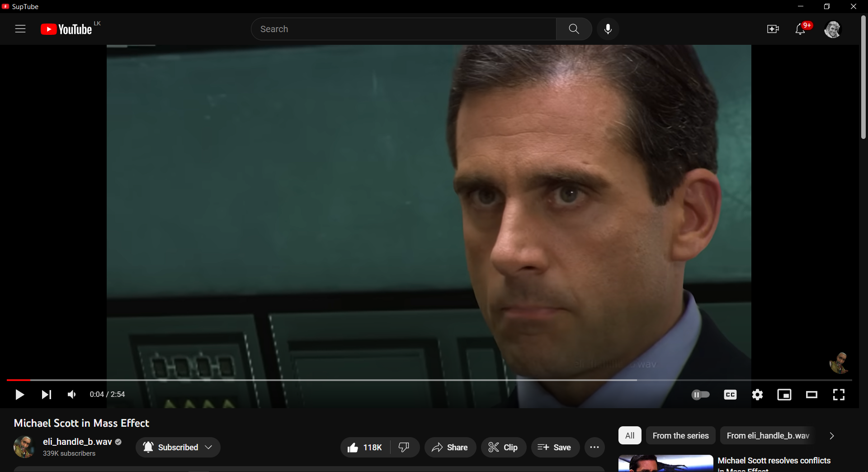Switch to miniplayer mode

coord(784,395)
